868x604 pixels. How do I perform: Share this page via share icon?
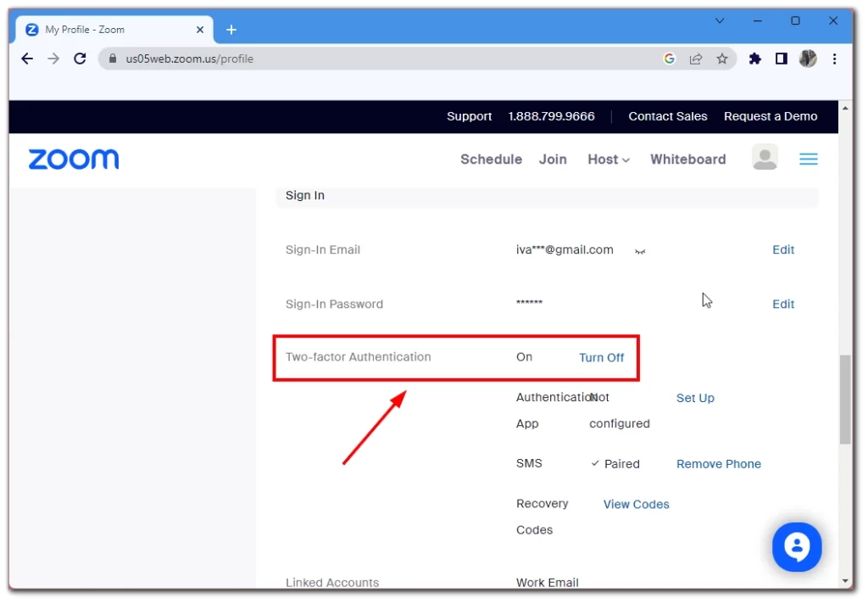tap(696, 59)
